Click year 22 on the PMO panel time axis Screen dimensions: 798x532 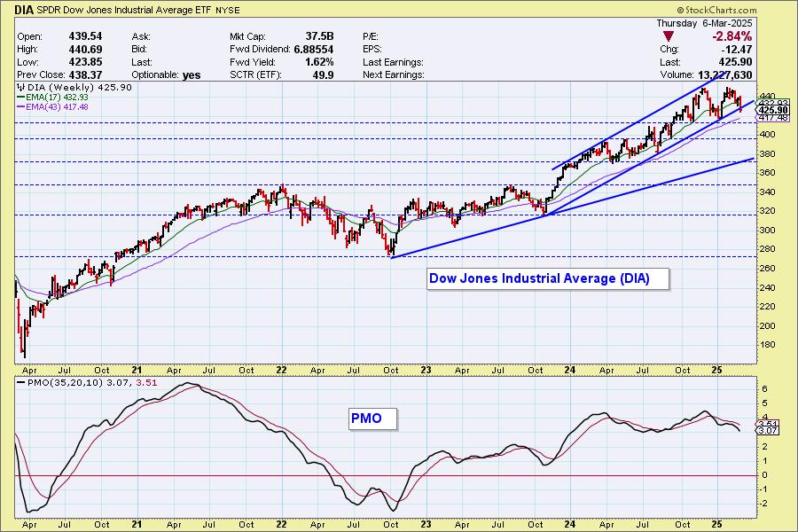281,524
